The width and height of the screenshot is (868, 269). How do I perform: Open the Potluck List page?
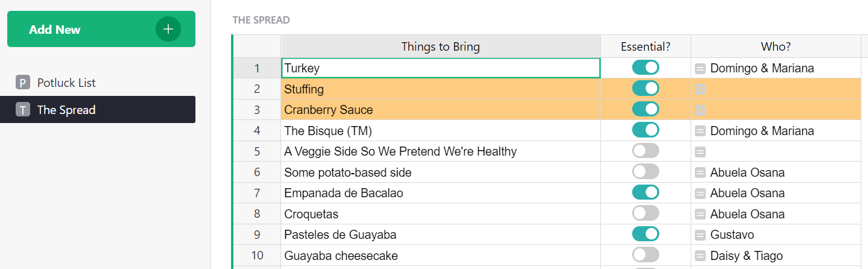(x=66, y=83)
